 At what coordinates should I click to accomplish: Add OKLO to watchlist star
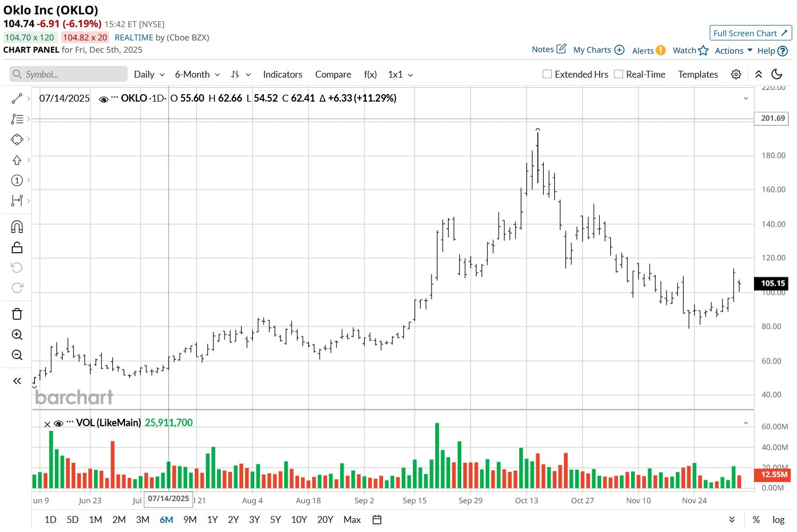(703, 51)
